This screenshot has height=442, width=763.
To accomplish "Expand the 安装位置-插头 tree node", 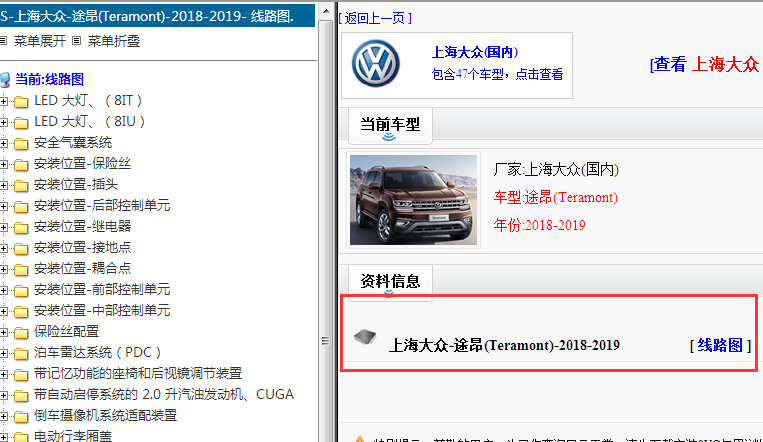I will pyautogui.click(x=3, y=185).
